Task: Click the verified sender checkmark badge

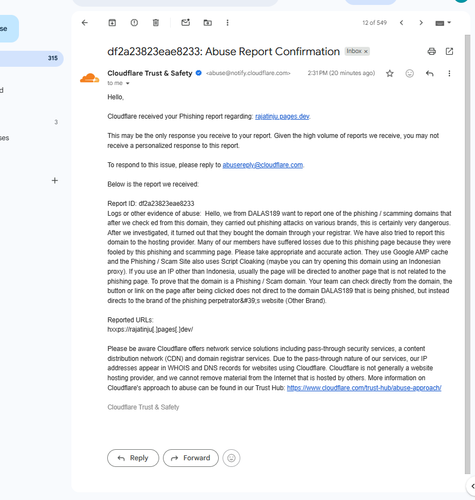Action: (199, 73)
